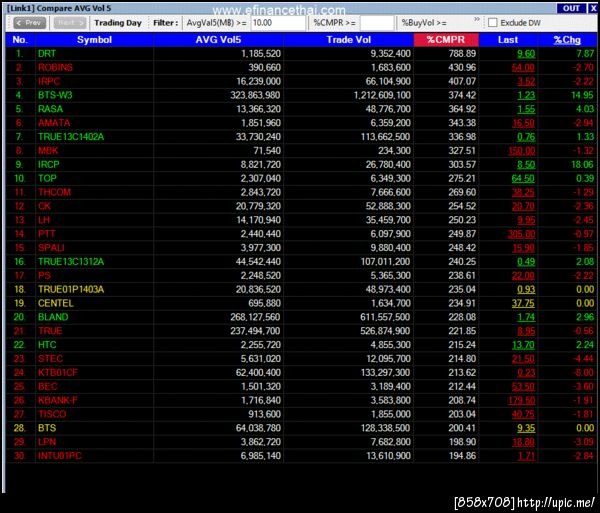
Task: Edit the AvgVal5(MB) filter value 10.00
Action: point(278,23)
